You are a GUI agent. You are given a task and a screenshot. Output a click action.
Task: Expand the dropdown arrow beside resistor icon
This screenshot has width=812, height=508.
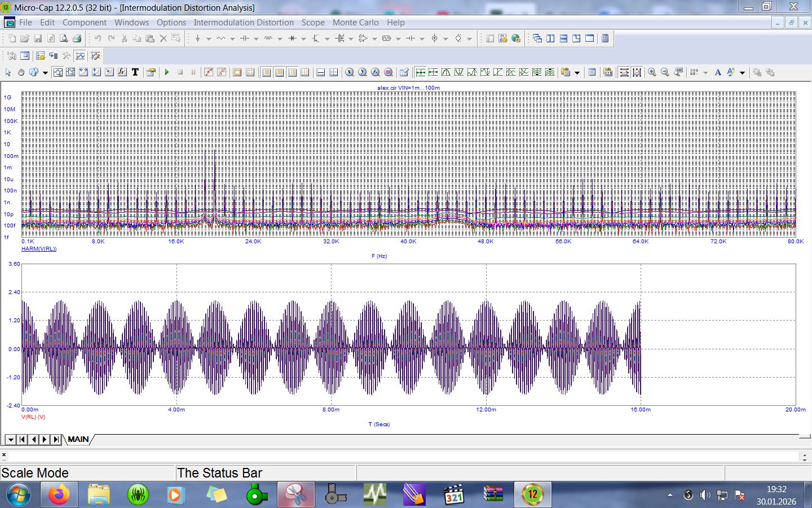(232, 39)
